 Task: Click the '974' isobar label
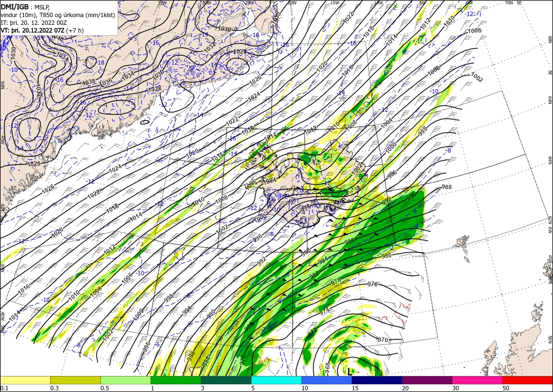325,310
